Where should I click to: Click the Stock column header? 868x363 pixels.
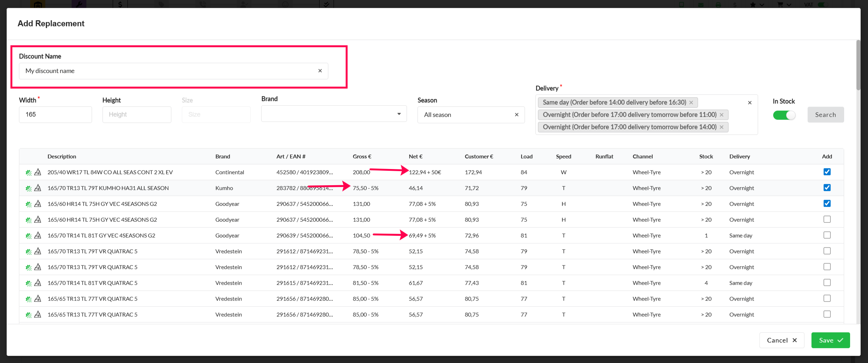coord(706,157)
